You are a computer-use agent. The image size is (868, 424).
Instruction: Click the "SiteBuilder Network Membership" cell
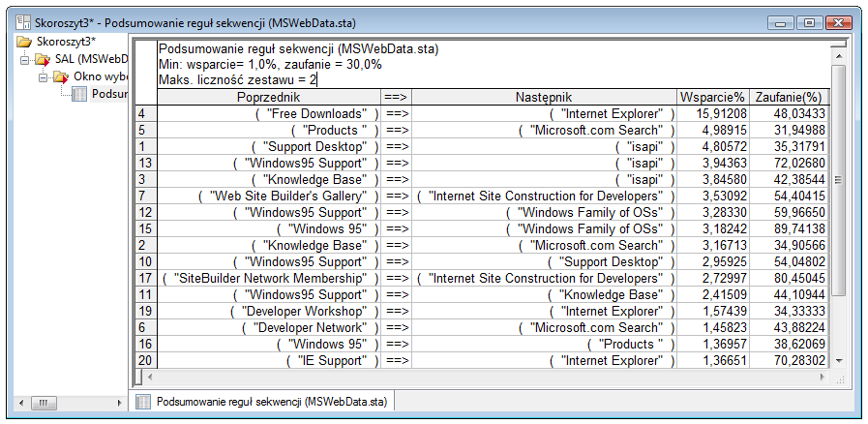[x=268, y=279]
